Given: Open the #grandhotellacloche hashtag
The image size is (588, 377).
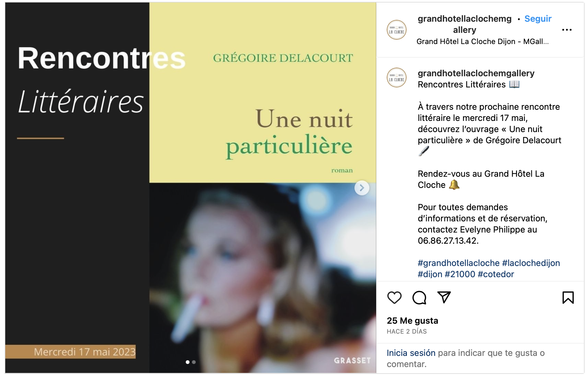Looking at the screenshot, I should point(458,263).
